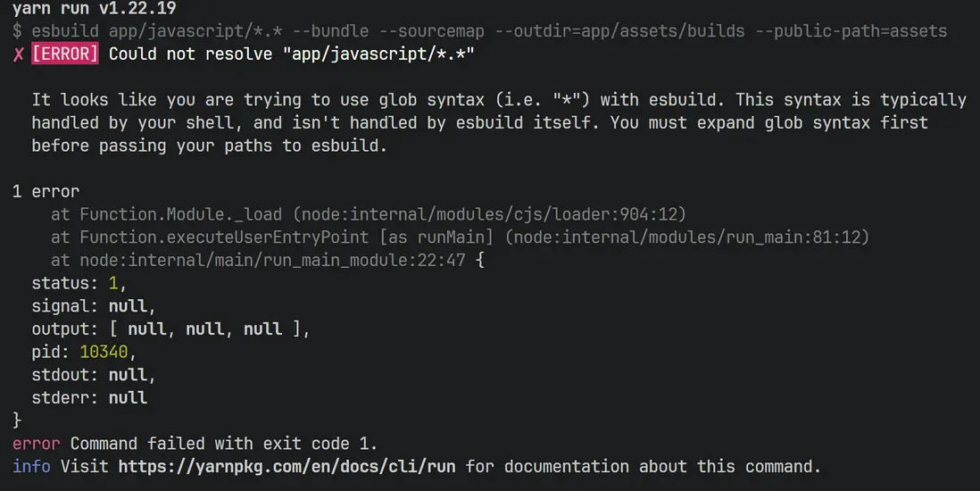980x491 pixels.
Task: Click the "1 error" summary line
Action: [46, 191]
